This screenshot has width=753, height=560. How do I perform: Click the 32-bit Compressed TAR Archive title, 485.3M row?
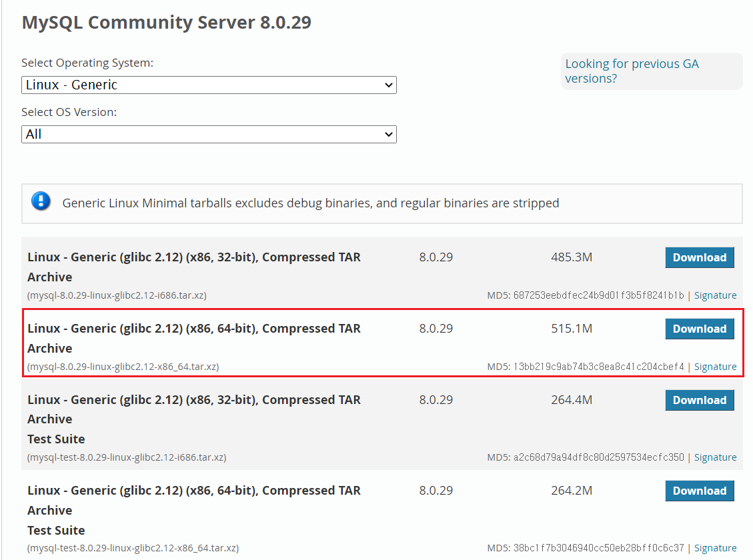point(194,267)
